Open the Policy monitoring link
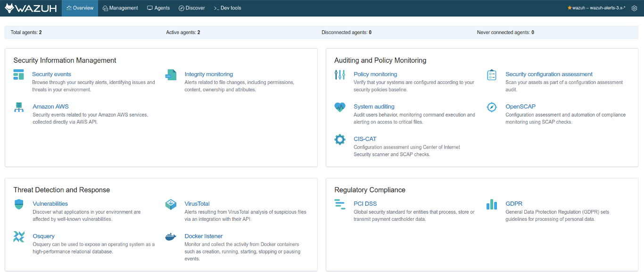Image resolution: width=644 pixels, height=276 pixels. (x=375, y=74)
